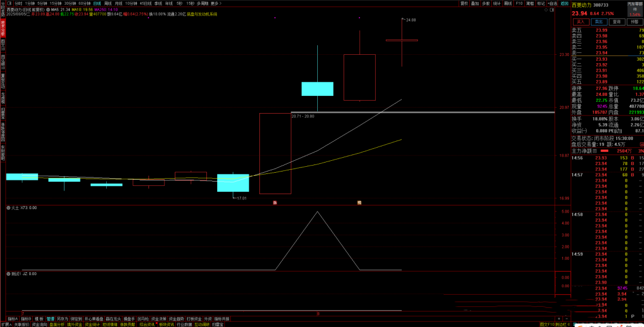This screenshot has height=327, width=644.
Task: Open the 指标B tab
Action: pyautogui.click(x=26, y=319)
